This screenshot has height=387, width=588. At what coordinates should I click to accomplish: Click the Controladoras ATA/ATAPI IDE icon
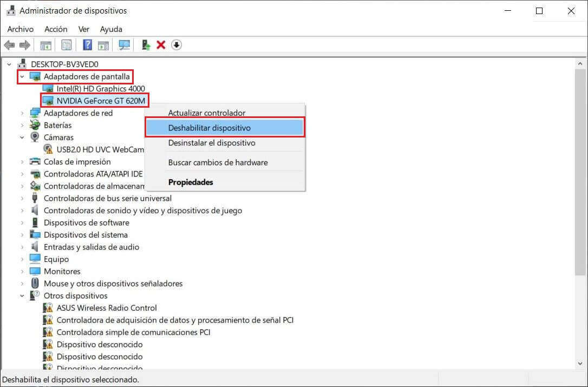tap(35, 174)
